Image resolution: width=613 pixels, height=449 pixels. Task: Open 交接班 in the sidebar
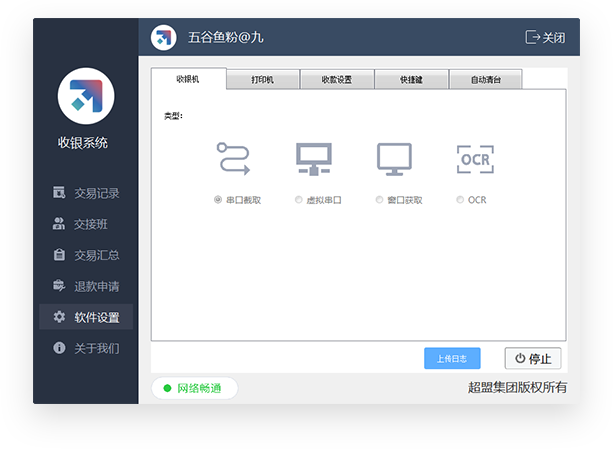click(86, 224)
